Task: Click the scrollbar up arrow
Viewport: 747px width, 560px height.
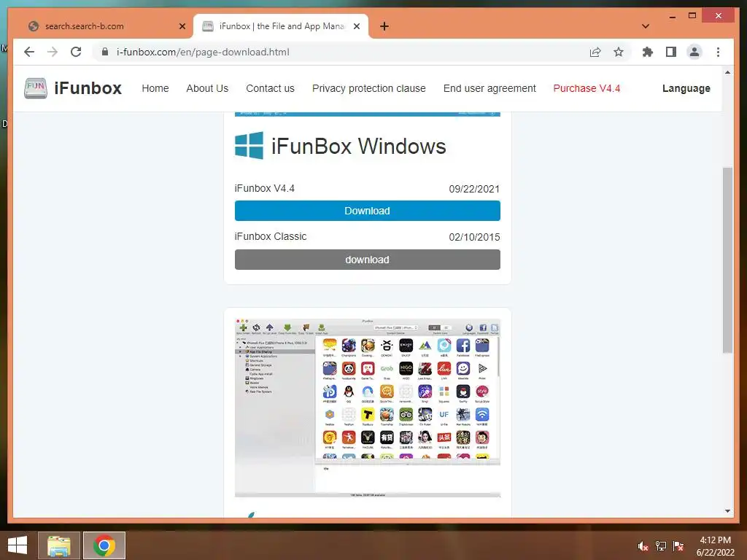Action: tap(727, 72)
